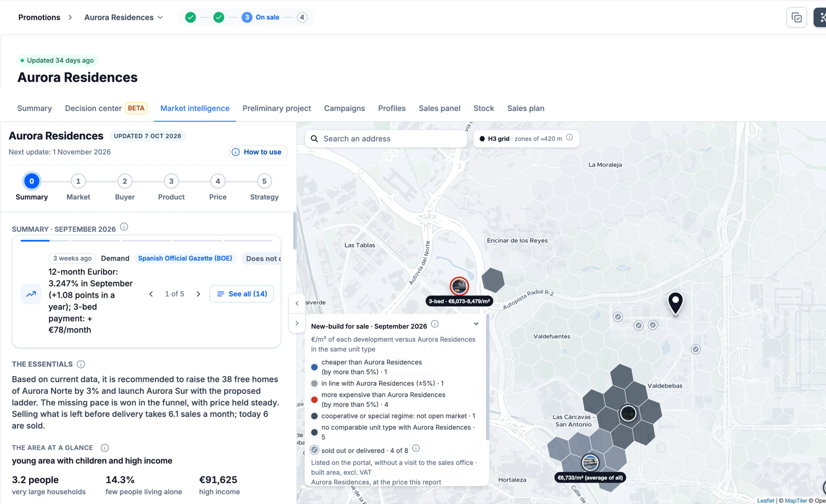The width and height of the screenshot is (826, 504).
Task: Select red-ringed 3-bed development marker
Action: (x=459, y=286)
